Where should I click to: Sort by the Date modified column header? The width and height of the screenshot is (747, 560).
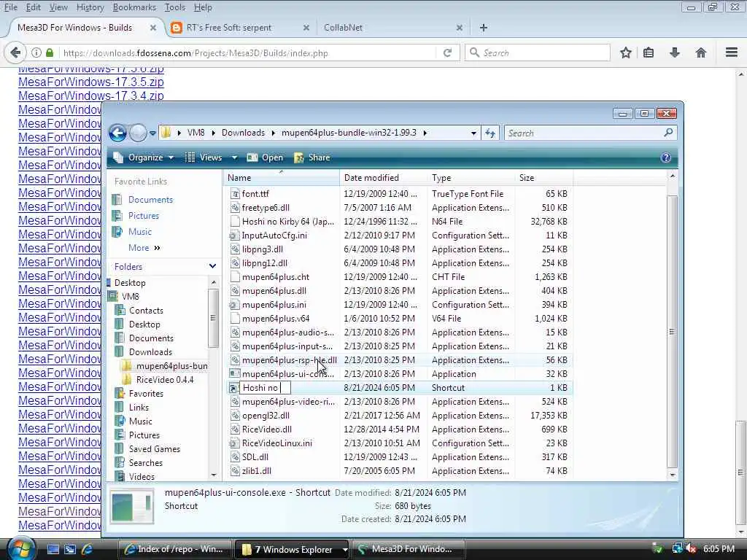point(384,178)
